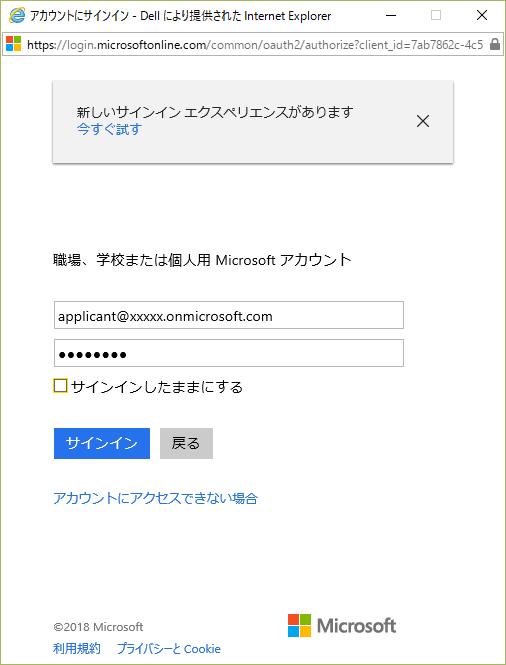Select the login.microsoftonline.com URL bar
This screenshot has height=665, width=506.
[x=255, y=44]
